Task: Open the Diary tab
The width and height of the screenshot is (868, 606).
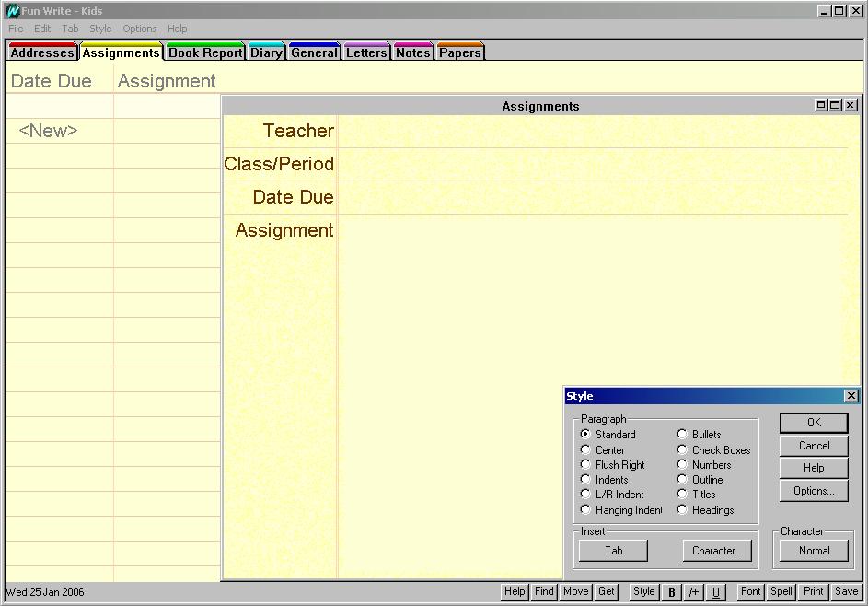Action: tap(266, 52)
